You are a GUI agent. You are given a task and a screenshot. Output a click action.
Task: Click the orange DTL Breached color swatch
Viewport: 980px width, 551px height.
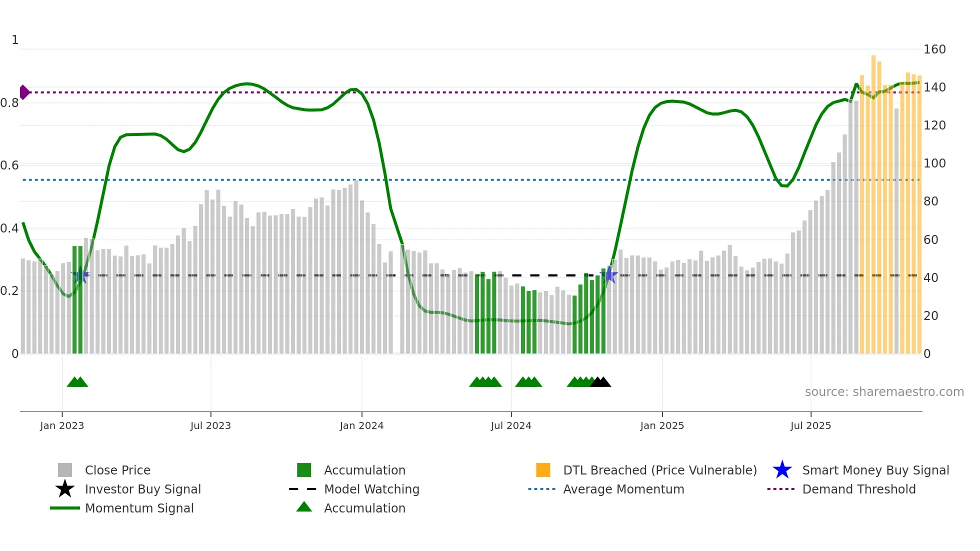coord(543,470)
